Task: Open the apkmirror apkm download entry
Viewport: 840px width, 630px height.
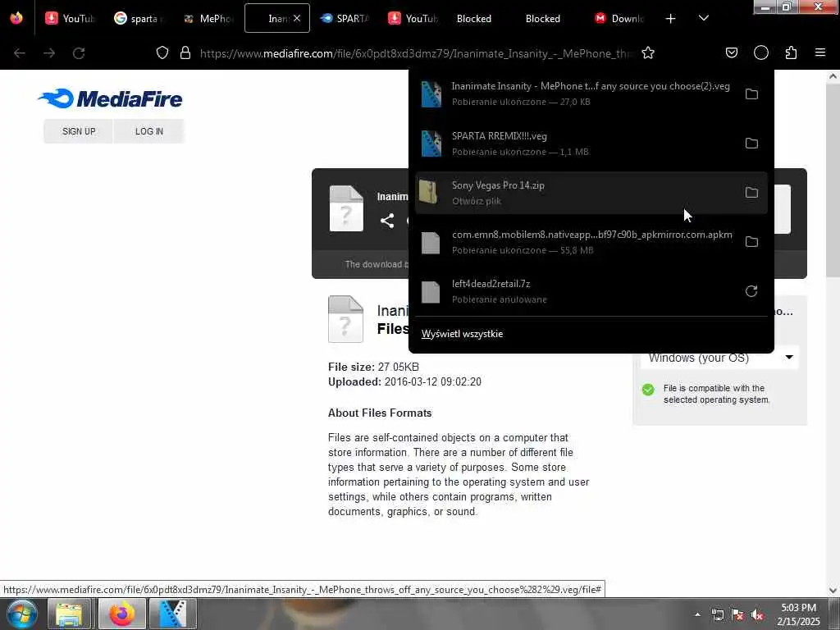Action: (x=576, y=242)
